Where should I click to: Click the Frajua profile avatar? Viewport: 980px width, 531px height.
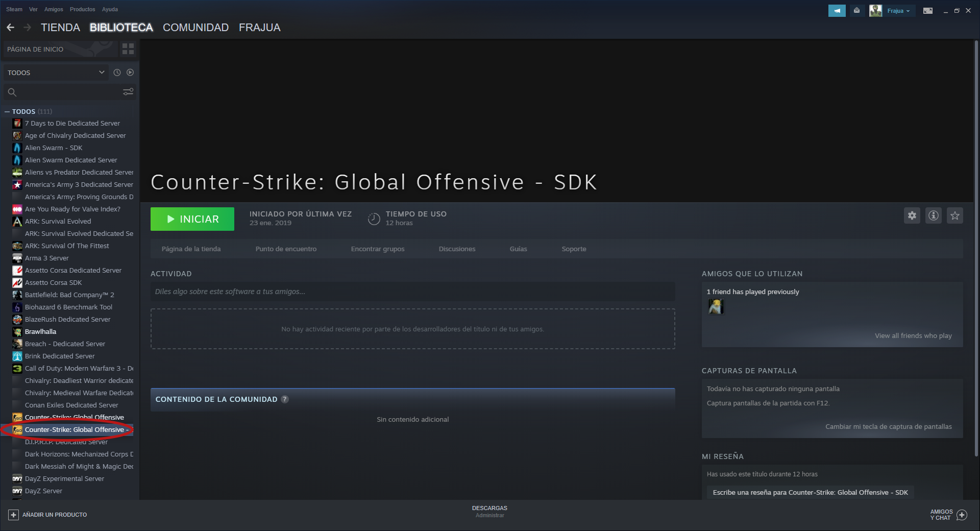coord(876,11)
